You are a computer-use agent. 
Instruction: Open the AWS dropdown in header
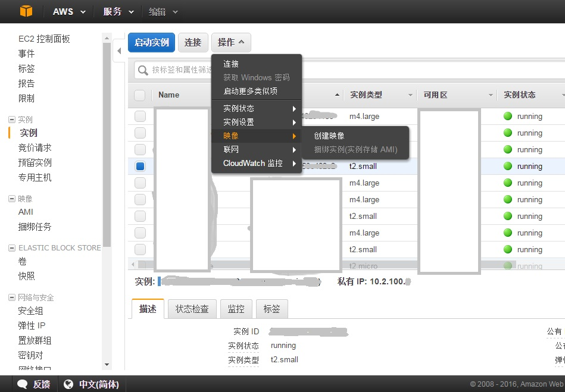[x=69, y=11]
